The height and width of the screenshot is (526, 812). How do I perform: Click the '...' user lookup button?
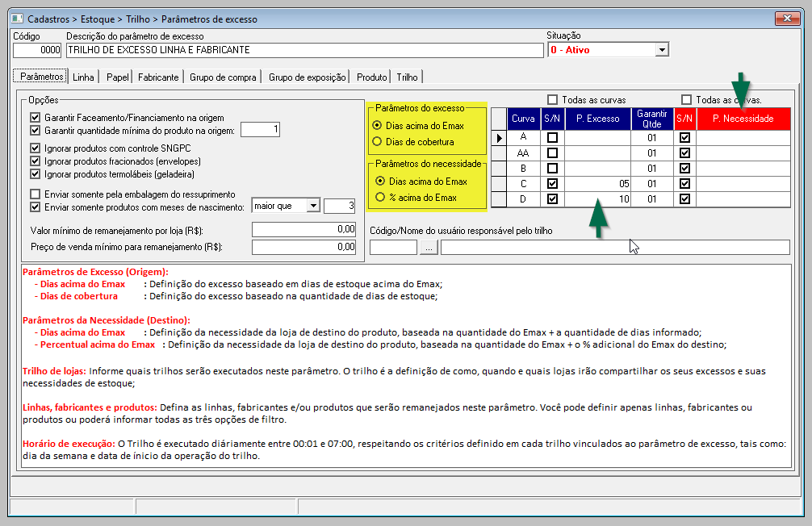coord(429,248)
